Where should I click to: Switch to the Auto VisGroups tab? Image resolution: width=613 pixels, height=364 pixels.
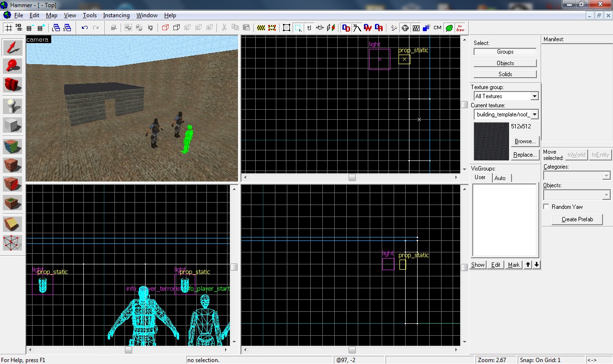pyautogui.click(x=501, y=177)
